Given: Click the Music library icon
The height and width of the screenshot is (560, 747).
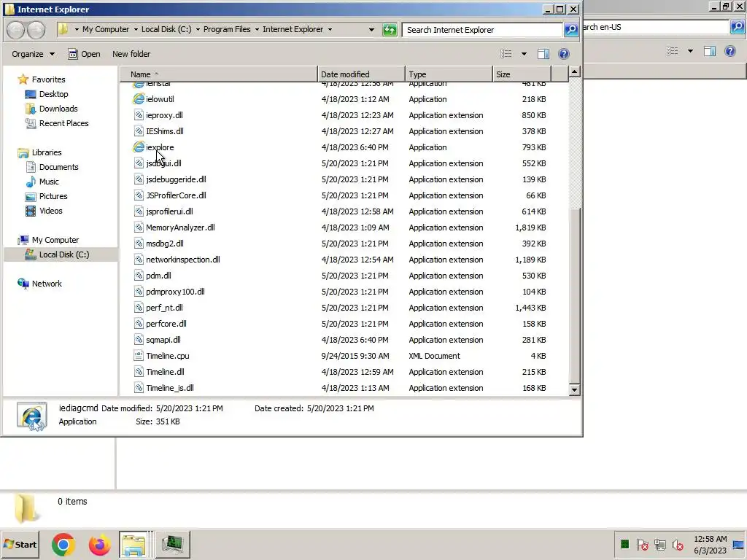Looking at the screenshot, I should click(x=31, y=182).
